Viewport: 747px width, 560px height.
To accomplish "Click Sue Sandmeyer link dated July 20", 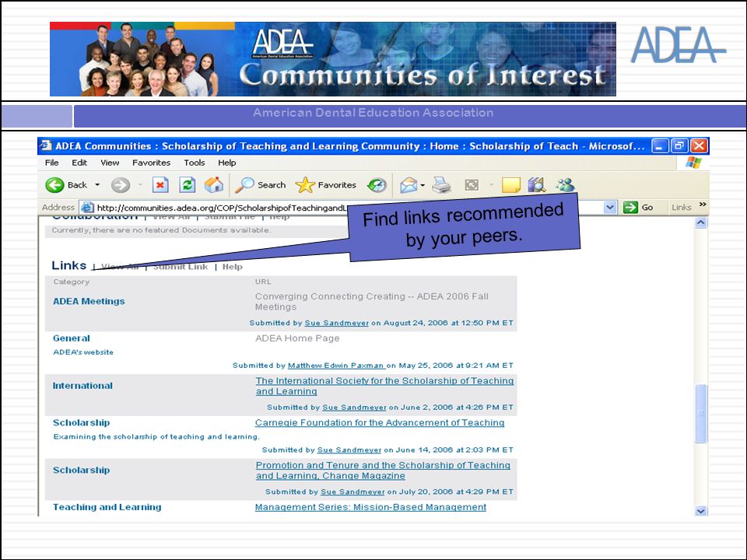I will coord(352,492).
